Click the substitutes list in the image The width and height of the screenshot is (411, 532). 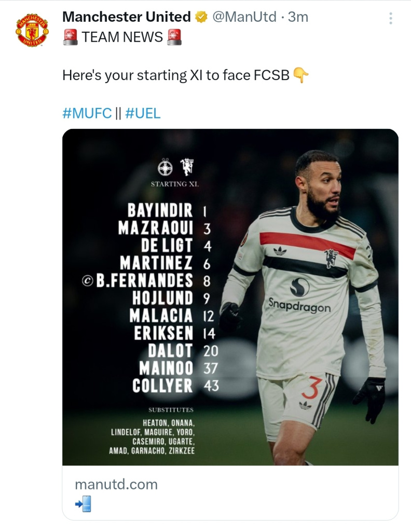tap(152, 436)
